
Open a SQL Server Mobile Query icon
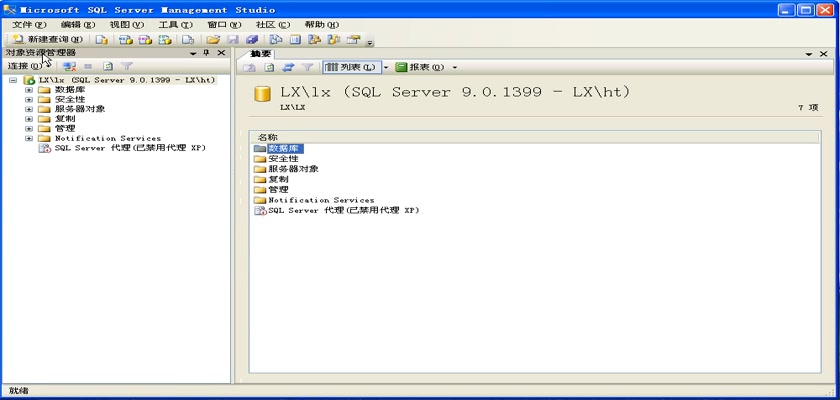[188, 39]
